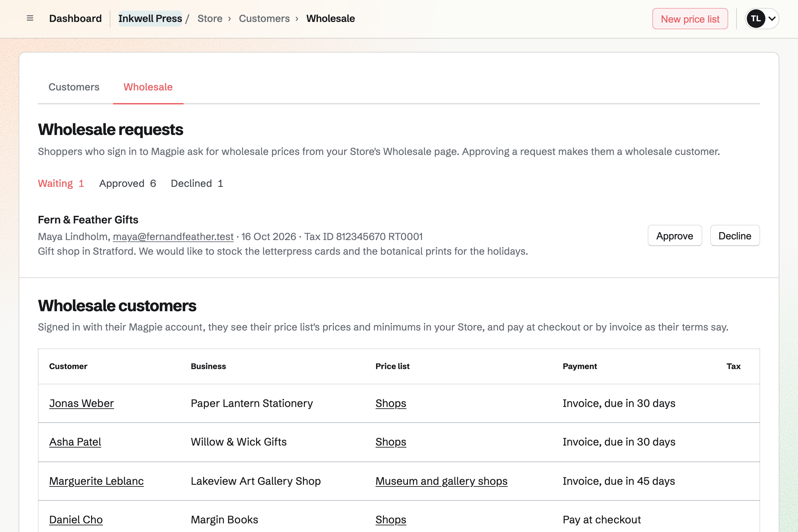
Task: Go to Dashboard in top bar
Action: point(75,18)
